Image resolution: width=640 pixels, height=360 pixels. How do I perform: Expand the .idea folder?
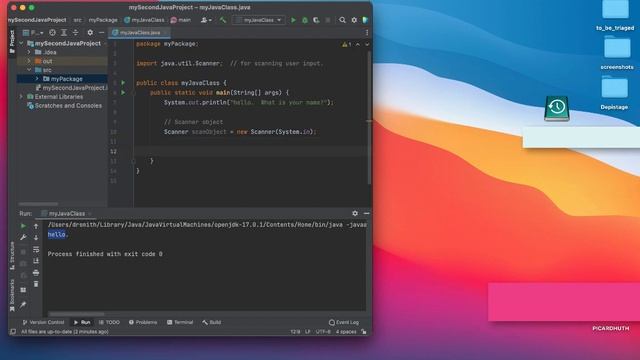[29, 52]
